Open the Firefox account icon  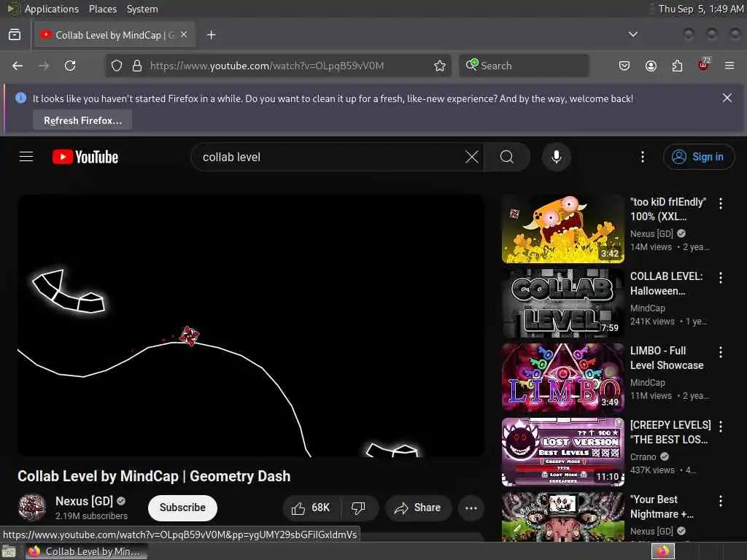tap(651, 66)
